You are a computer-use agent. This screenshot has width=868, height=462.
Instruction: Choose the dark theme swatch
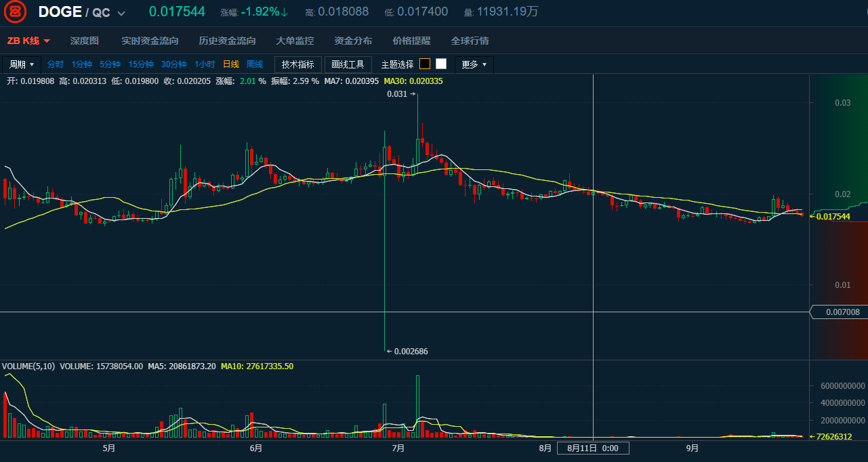(x=425, y=64)
